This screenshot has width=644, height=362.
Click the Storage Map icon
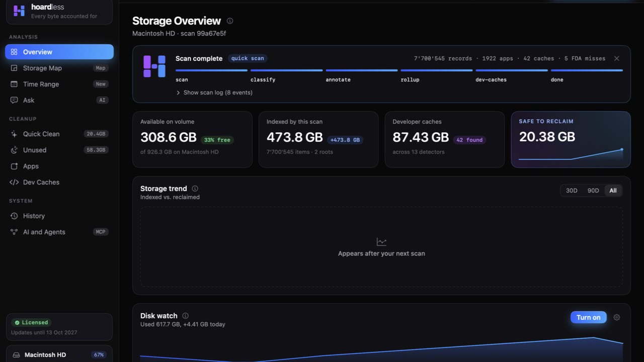coord(14,68)
